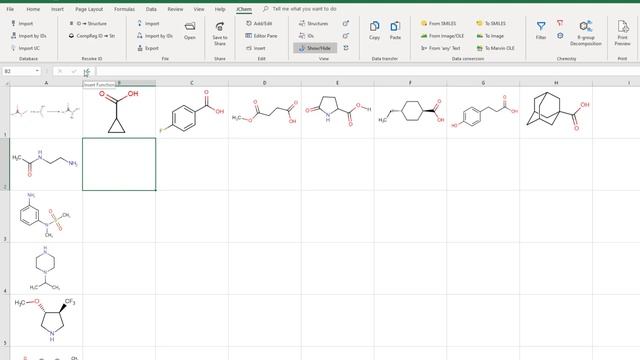Select fluorobenzoic acid structure in C1
Screen dimensions: 640x360
(192, 111)
